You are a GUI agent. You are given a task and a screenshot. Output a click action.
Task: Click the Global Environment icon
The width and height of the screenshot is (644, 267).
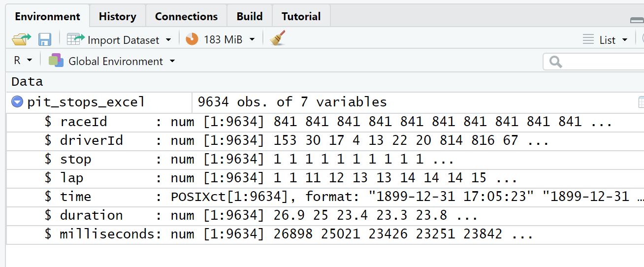[56, 61]
